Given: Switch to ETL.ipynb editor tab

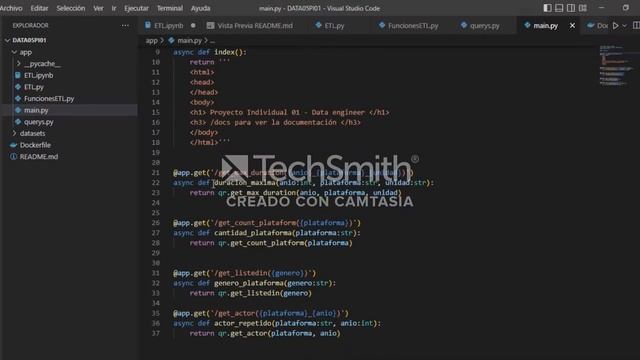Looking at the screenshot, I should tap(168, 26).
